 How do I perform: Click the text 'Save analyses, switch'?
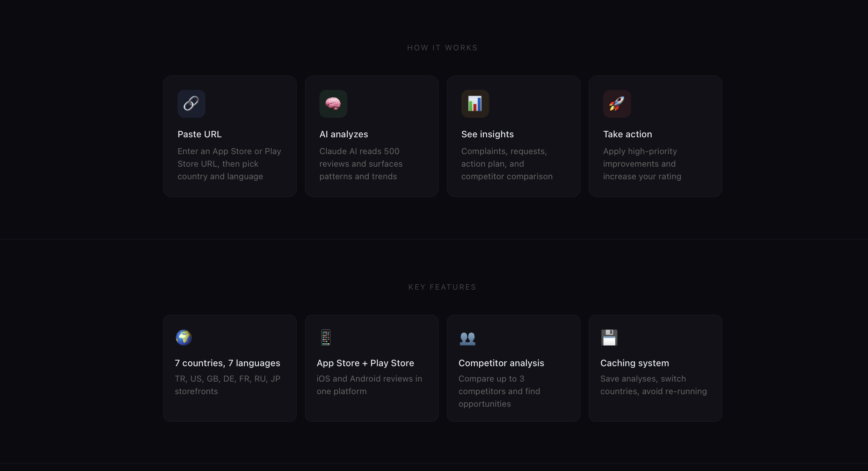coord(643,379)
